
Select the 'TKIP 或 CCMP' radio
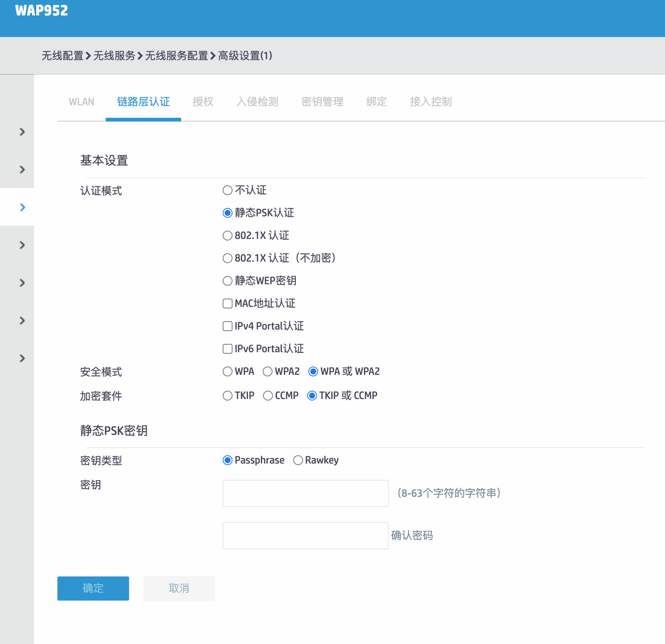(x=312, y=396)
